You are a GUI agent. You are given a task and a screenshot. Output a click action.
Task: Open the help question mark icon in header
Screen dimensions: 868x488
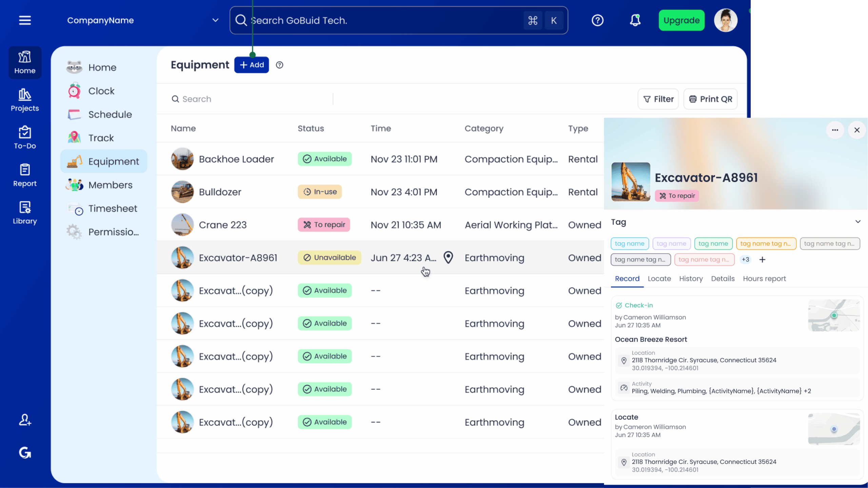(x=597, y=20)
